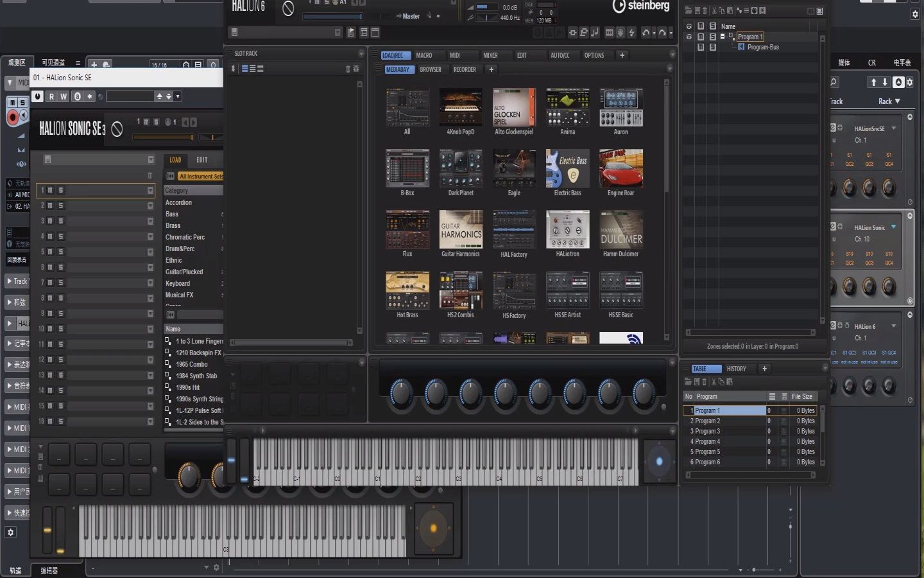The image size is (924, 578).
Task: Click the add track plus icon
Action: [94, 65]
